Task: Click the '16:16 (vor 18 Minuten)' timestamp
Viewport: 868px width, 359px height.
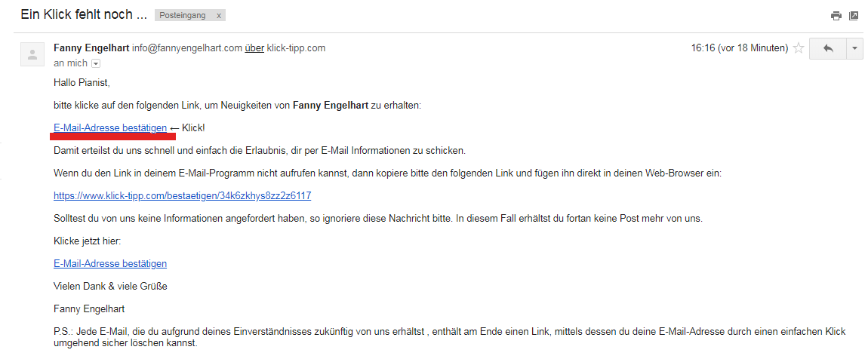Action: tap(740, 48)
